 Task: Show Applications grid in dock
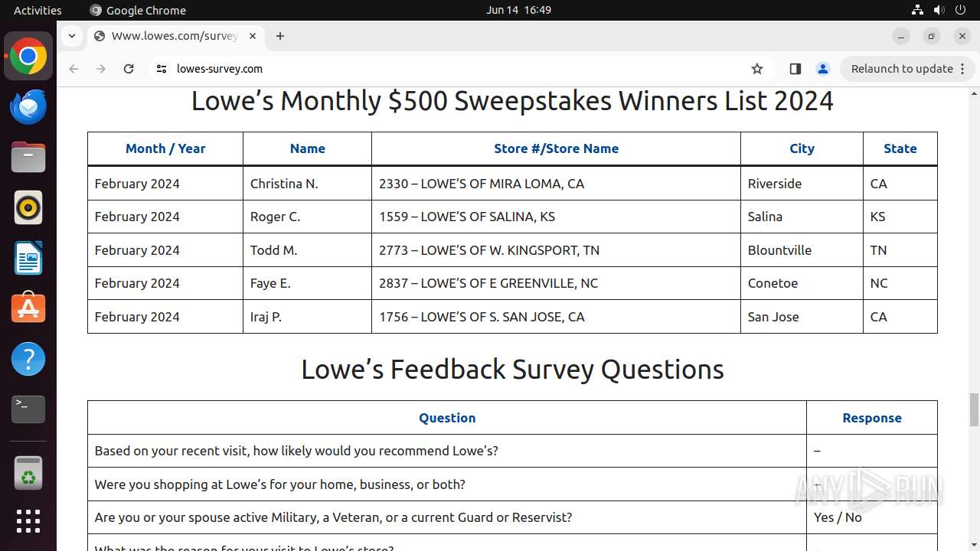pos(28,521)
